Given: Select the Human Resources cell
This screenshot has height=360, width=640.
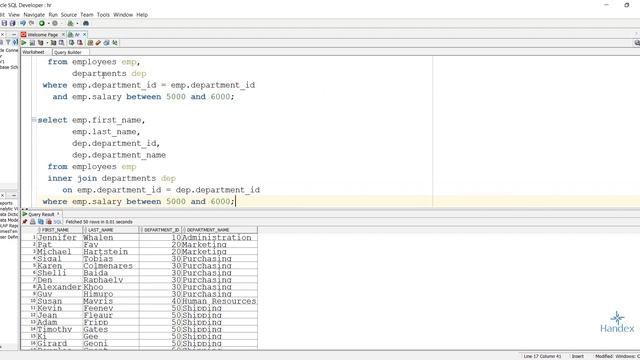Looking at the screenshot, I should tap(219, 301).
